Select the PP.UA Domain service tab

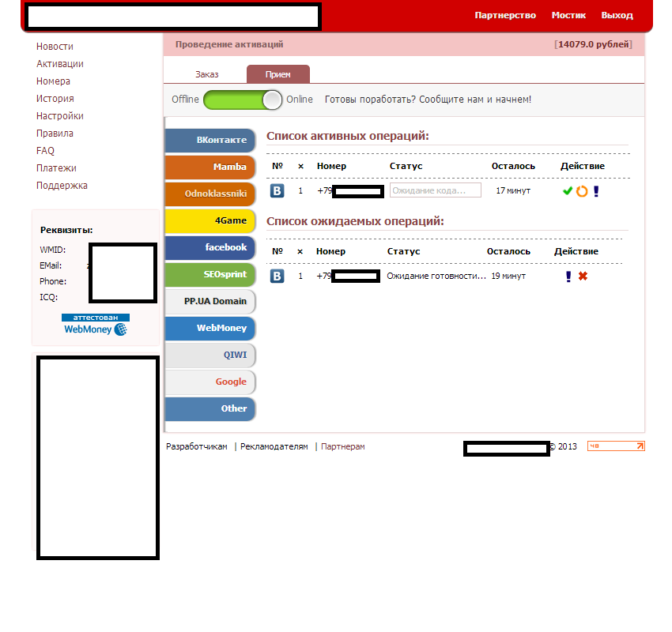[210, 302]
